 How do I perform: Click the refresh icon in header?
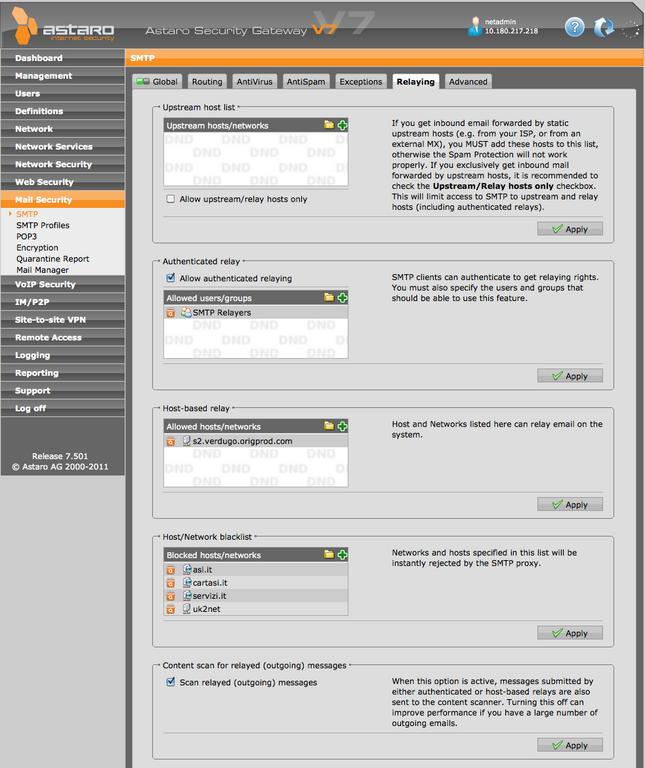pyautogui.click(x=603, y=27)
